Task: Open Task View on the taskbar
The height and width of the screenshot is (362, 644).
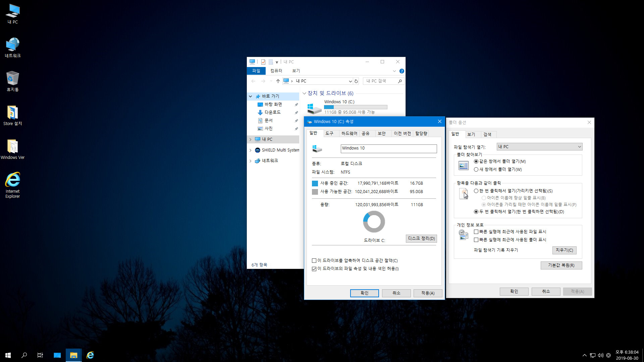Action: (40, 355)
